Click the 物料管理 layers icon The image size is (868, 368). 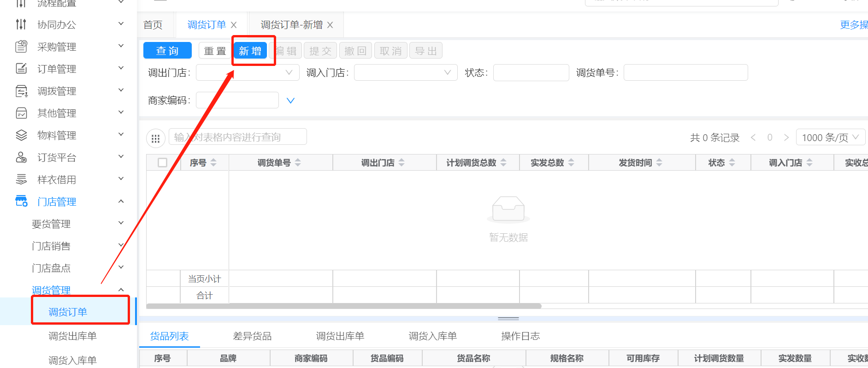coord(21,135)
